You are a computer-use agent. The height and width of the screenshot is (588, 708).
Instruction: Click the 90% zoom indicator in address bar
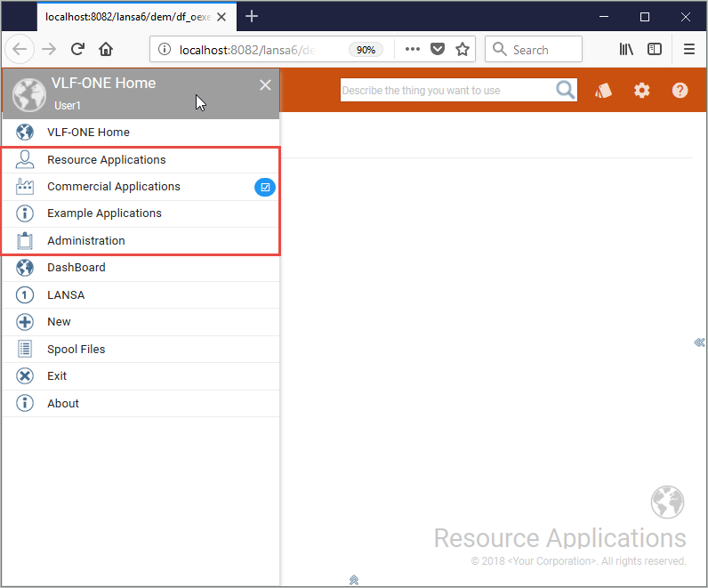pyautogui.click(x=366, y=50)
